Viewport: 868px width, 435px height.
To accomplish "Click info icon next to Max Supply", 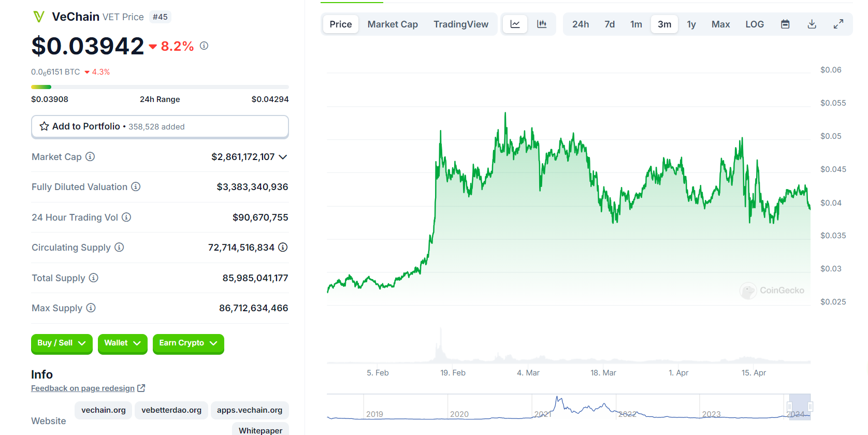I will coord(91,308).
